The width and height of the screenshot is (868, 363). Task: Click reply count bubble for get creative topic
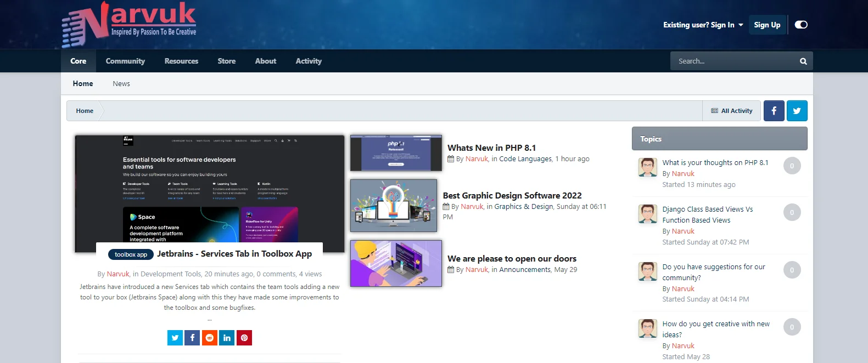792,327
